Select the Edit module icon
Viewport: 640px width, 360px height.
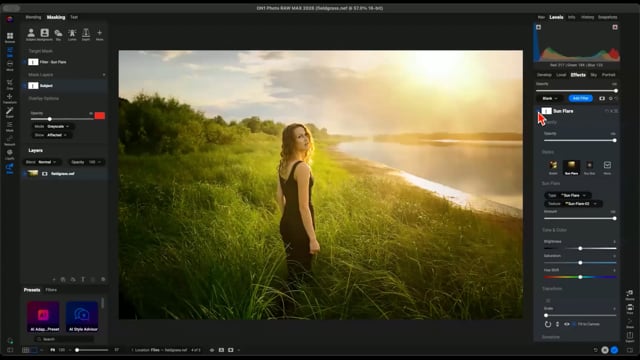[10, 51]
